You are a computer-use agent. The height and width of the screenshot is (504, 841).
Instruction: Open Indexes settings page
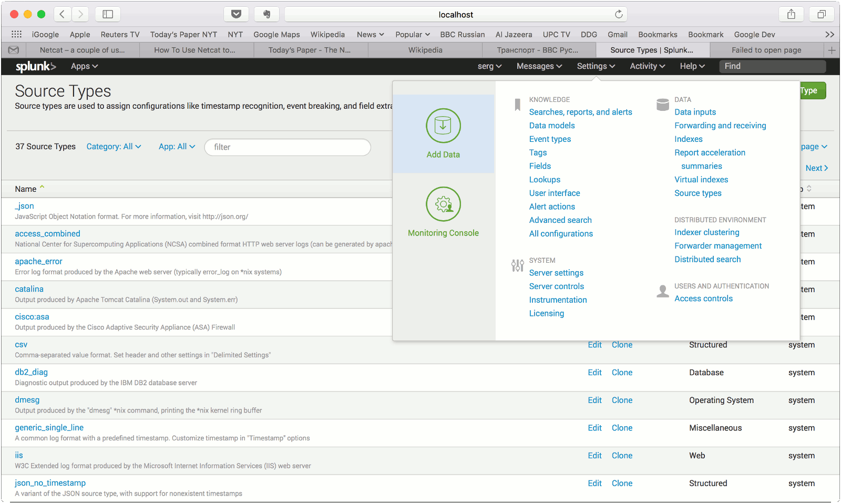coord(688,139)
